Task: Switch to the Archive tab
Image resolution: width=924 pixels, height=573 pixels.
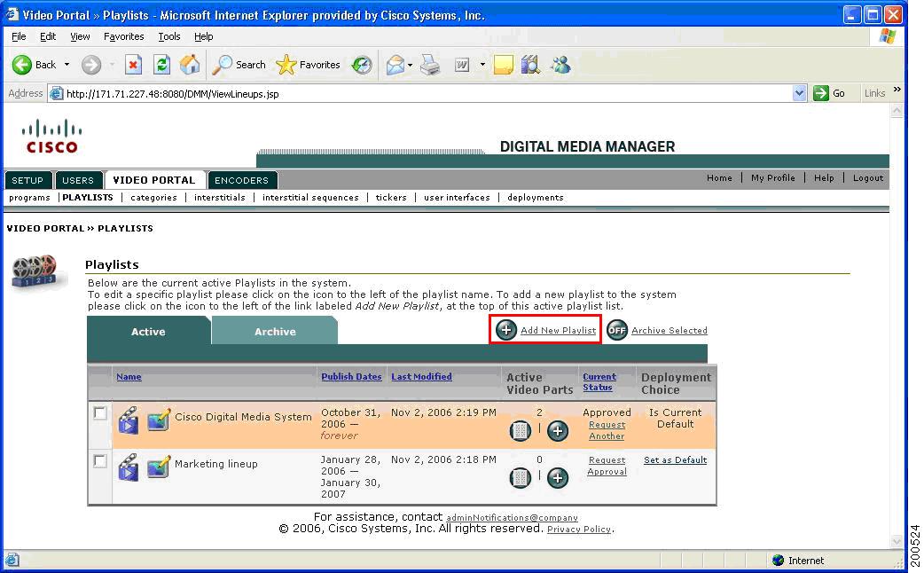Action: pos(275,331)
